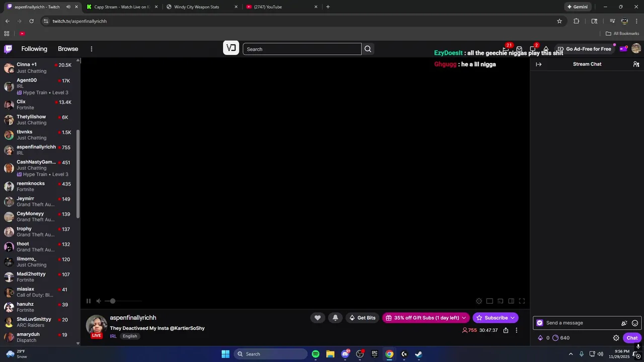
Task: Open the chat settings gear
Action: coord(616,338)
